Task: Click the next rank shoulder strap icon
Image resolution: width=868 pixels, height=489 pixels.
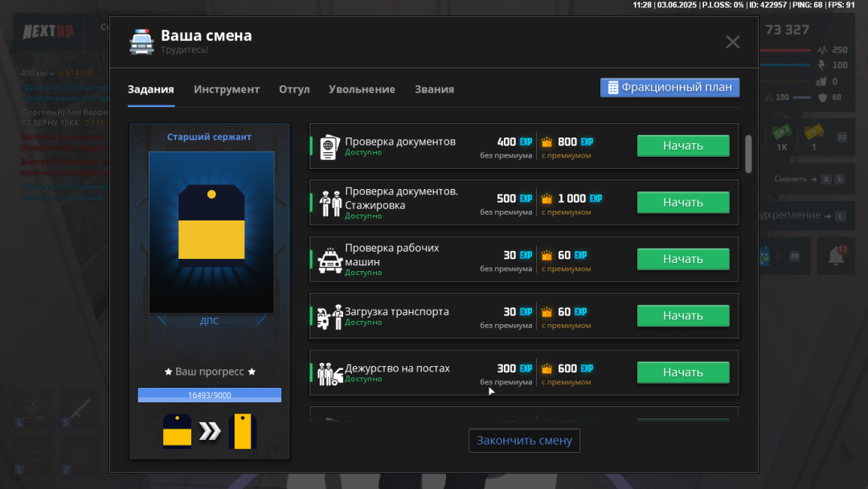Action: coord(242,431)
